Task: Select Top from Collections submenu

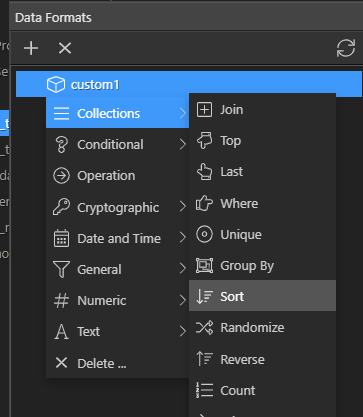Action: tap(262, 141)
